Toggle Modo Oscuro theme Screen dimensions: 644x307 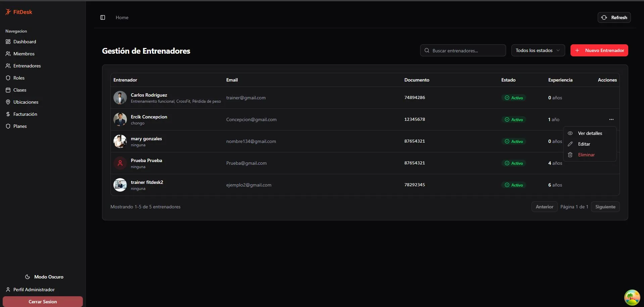44,277
